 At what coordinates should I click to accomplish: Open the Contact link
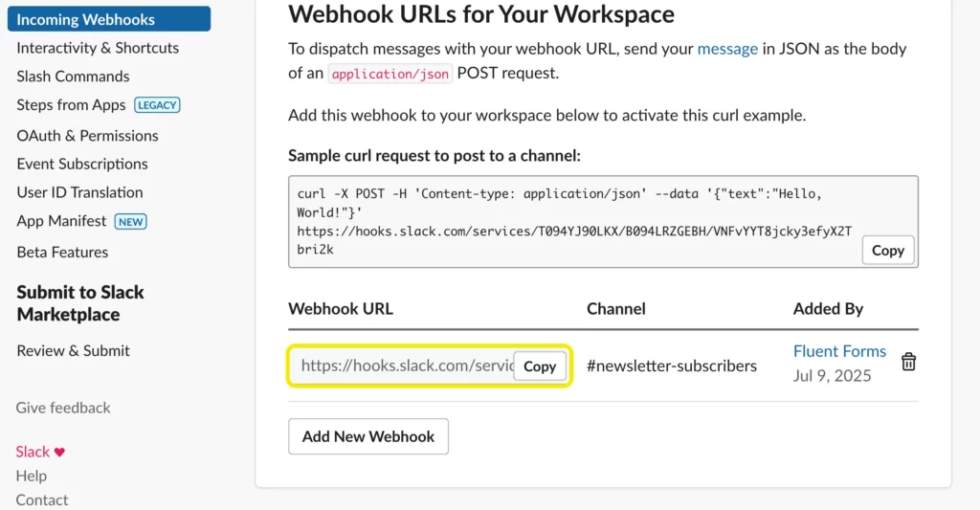point(42,500)
